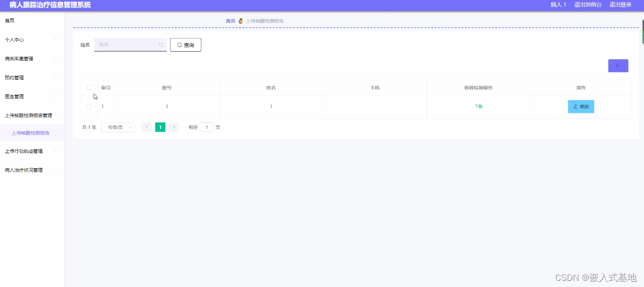
Task: Go to next page arrow
Action: point(174,127)
